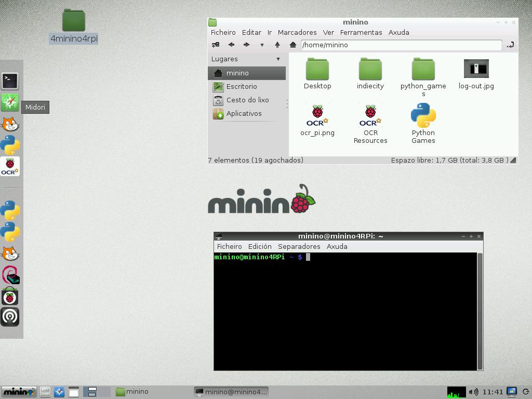Open the Edición menu in terminal
The image size is (532, 399).
260,247
